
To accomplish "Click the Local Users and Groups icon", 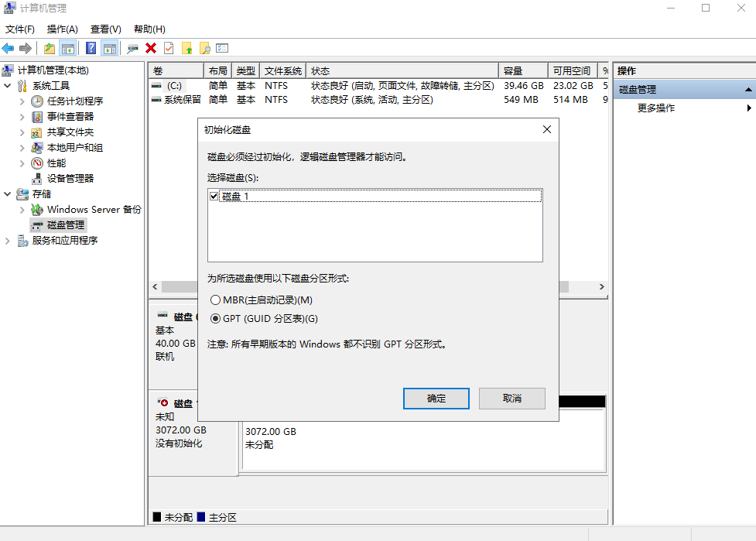I will pos(36,148).
